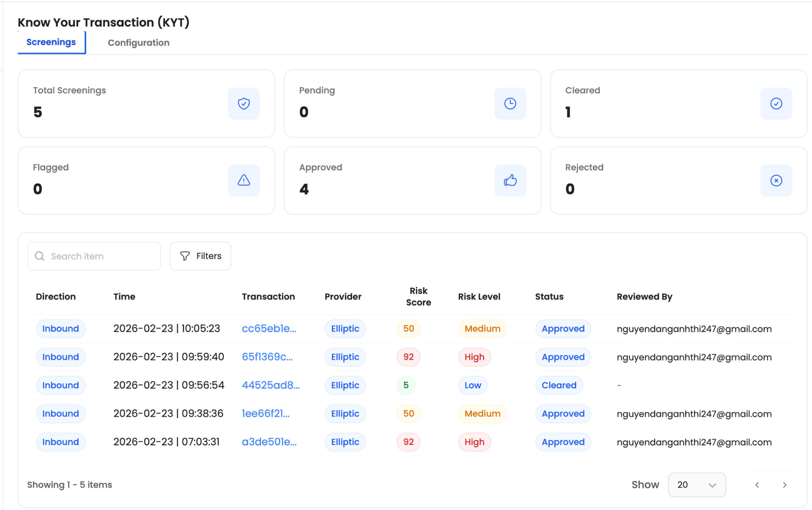The image size is (812, 510).
Task: Click the Provider column header
Action: pyautogui.click(x=343, y=297)
